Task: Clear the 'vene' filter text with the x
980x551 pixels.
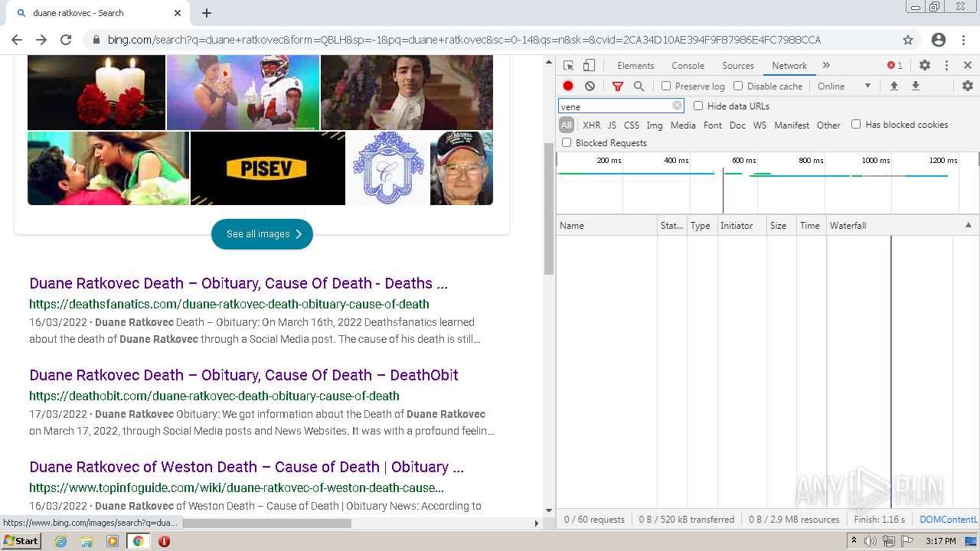Action: click(677, 106)
